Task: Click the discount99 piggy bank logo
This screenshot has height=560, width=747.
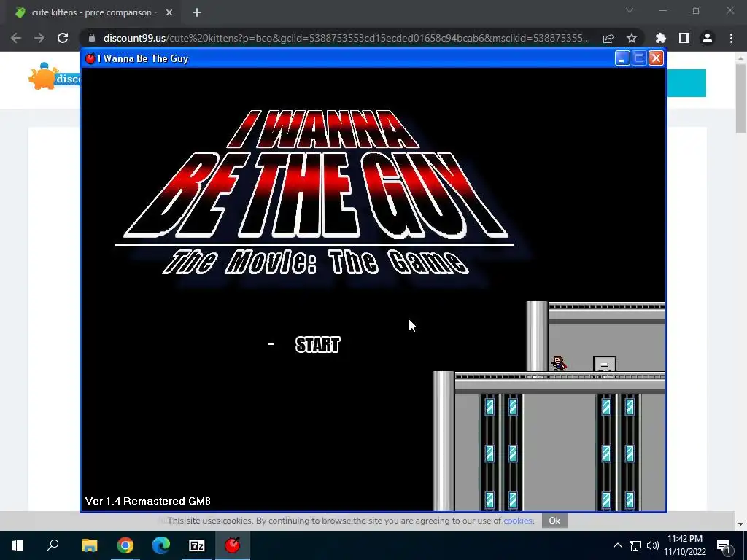Action: (54, 76)
